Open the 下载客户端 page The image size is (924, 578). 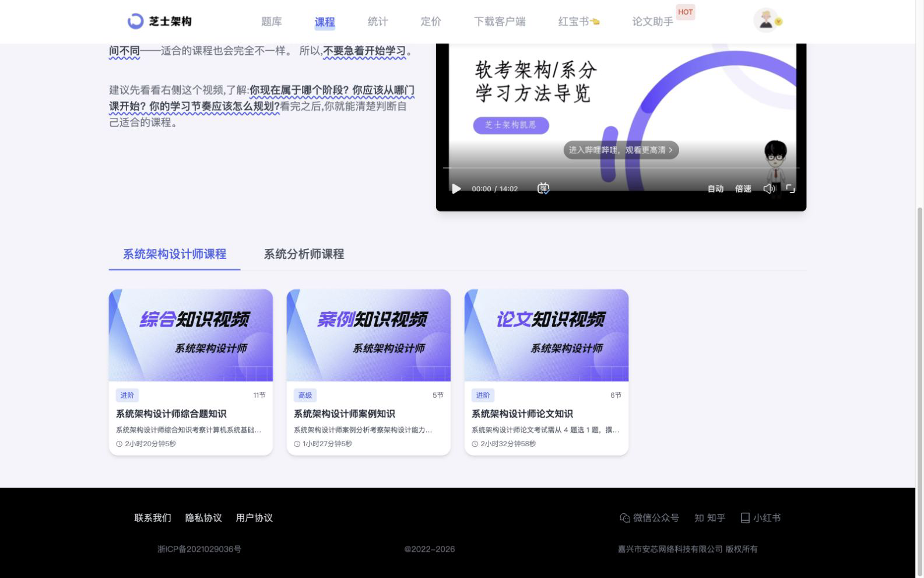[x=500, y=22]
